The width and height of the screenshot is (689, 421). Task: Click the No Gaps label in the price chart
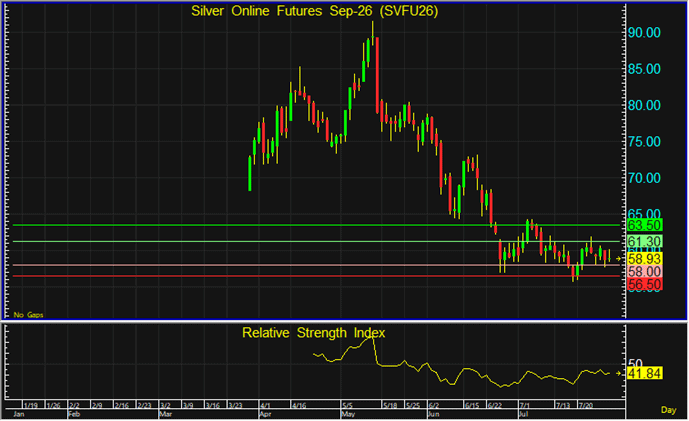coord(28,315)
